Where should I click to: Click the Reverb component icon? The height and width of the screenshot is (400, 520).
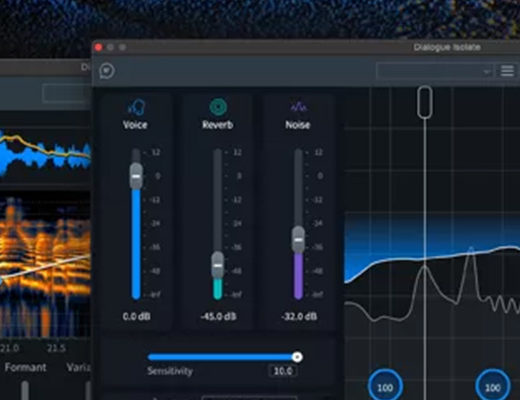click(x=218, y=107)
